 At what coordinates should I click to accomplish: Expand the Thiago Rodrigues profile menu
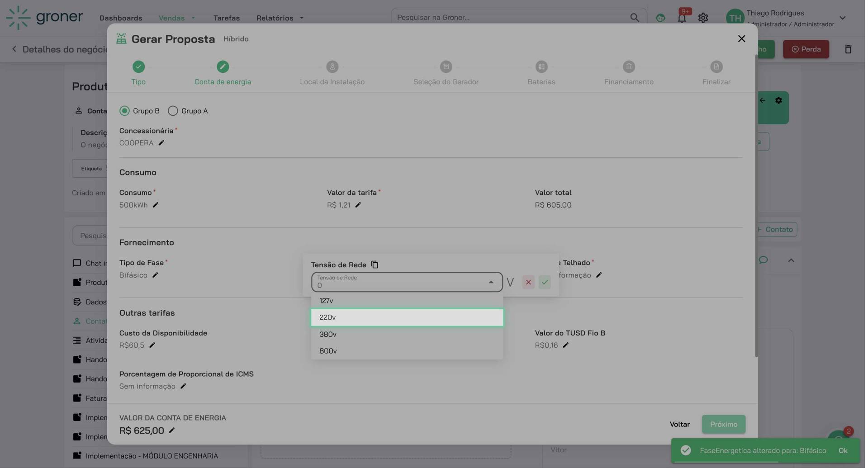842,18
